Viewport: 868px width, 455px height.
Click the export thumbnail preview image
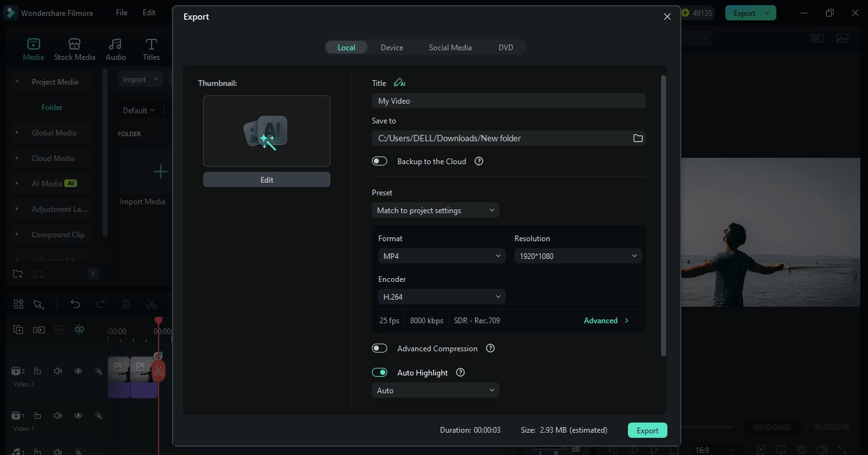click(267, 131)
